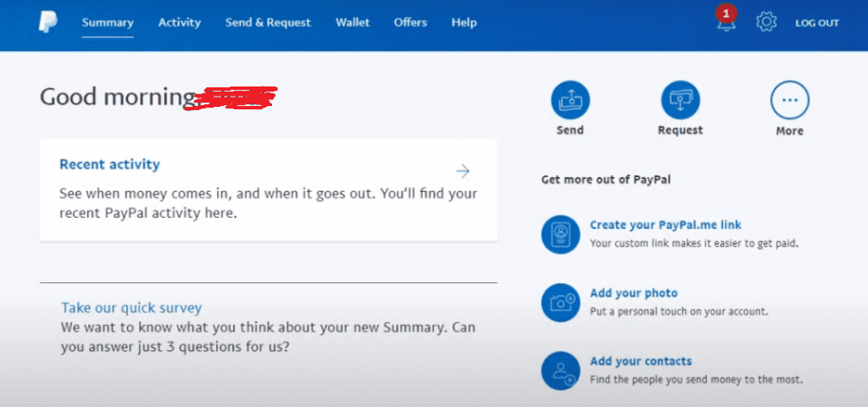
Task: Click the Request label under icon
Action: pyautogui.click(x=681, y=130)
